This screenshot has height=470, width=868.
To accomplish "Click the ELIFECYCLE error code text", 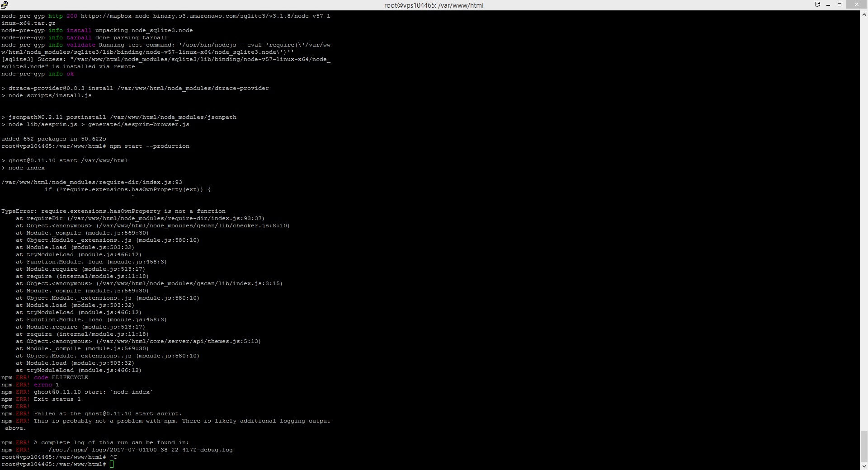I will click(x=70, y=378).
